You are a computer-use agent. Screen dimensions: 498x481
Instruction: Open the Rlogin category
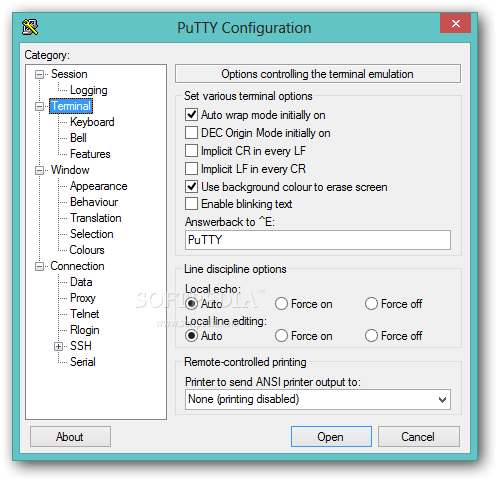point(85,330)
